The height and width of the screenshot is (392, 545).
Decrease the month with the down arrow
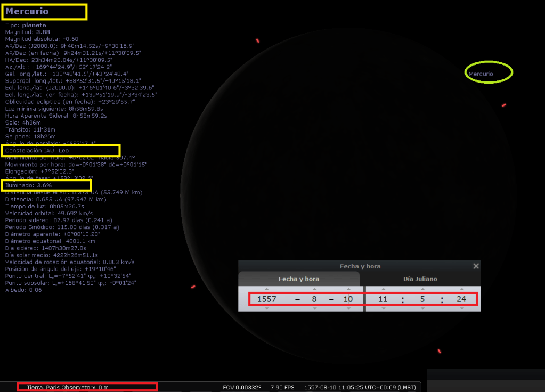[314, 309]
